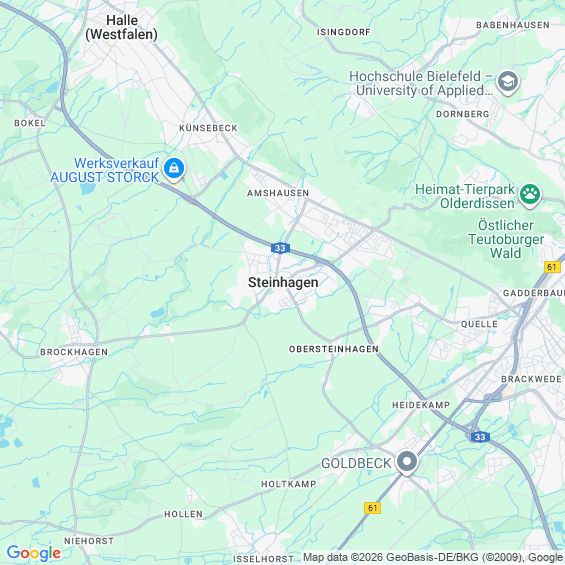Click the yellow 61 shield south of GOLDBECK

(x=372, y=508)
